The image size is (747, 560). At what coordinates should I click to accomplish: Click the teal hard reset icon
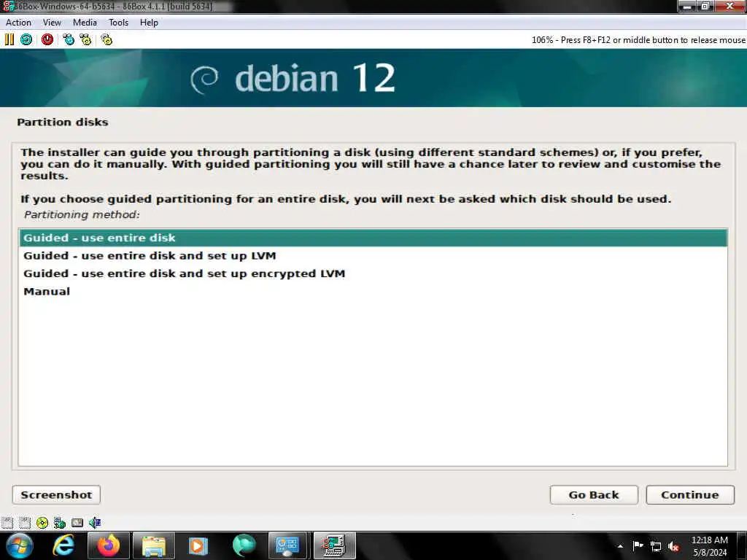pos(26,39)
